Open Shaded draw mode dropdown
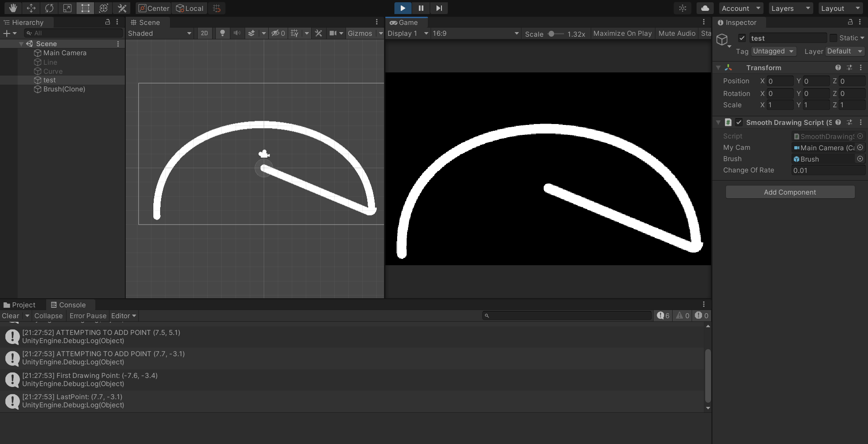 160,33
